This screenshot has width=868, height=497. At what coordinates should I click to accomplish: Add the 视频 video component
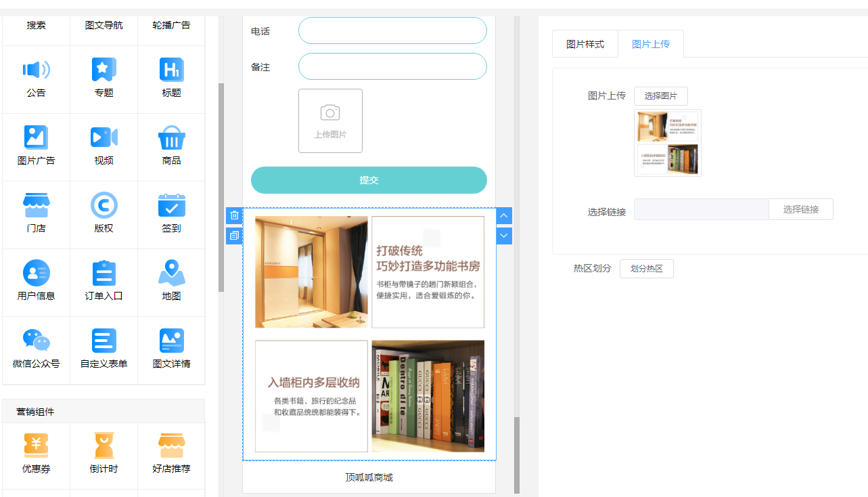(x=104, y=147)
